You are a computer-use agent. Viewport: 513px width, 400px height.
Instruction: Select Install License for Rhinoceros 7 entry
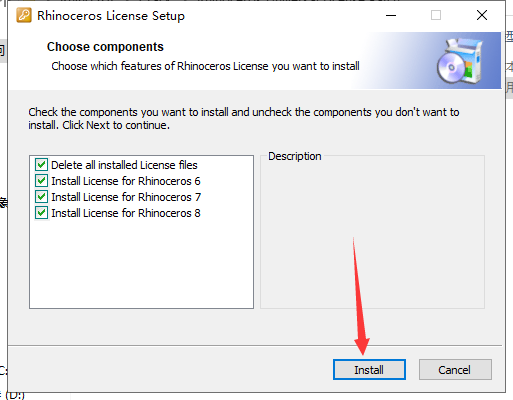126,197
